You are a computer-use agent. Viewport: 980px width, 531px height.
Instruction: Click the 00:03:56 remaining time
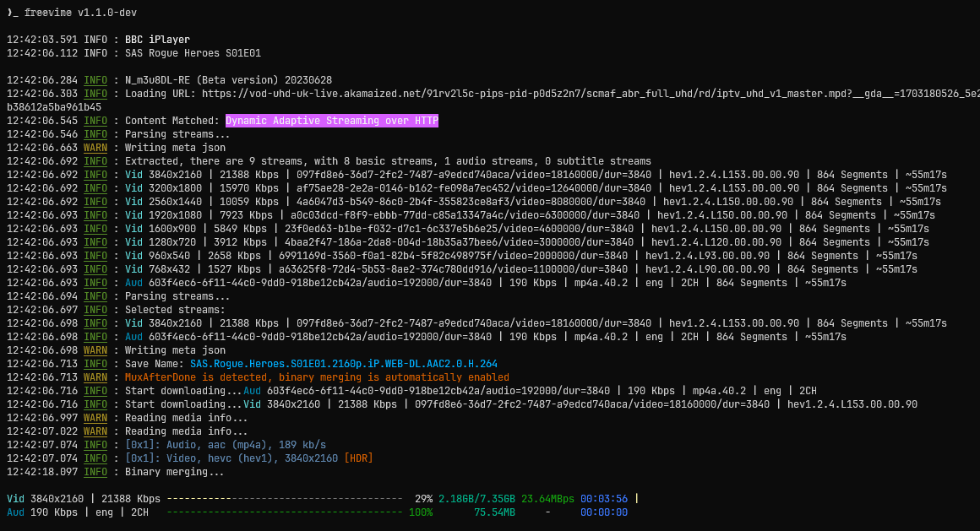604,499
